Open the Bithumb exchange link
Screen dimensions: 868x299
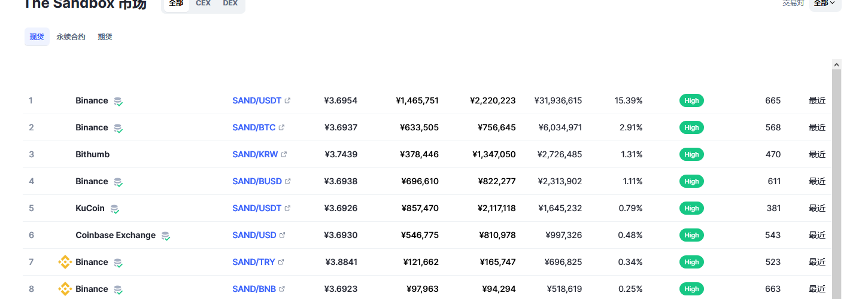(92, 154)
